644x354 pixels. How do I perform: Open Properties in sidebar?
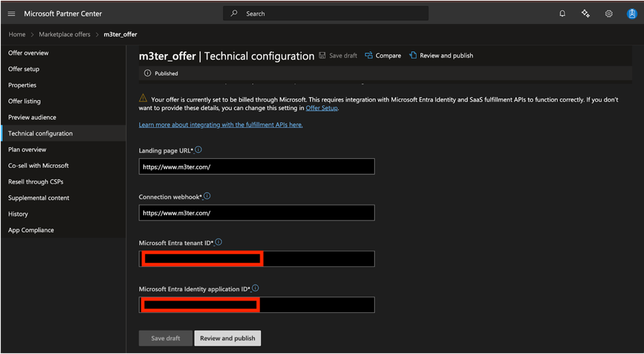63,85
